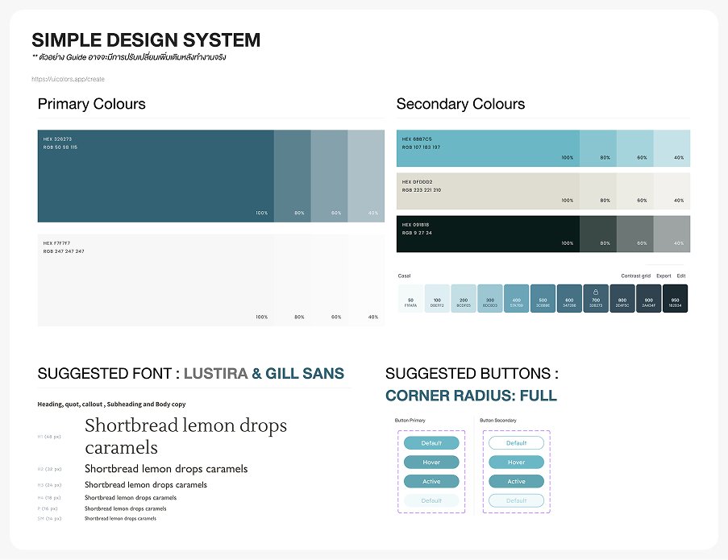
Task: Click the primary colour HEX 326273 100% block
Action: [156, 176]
